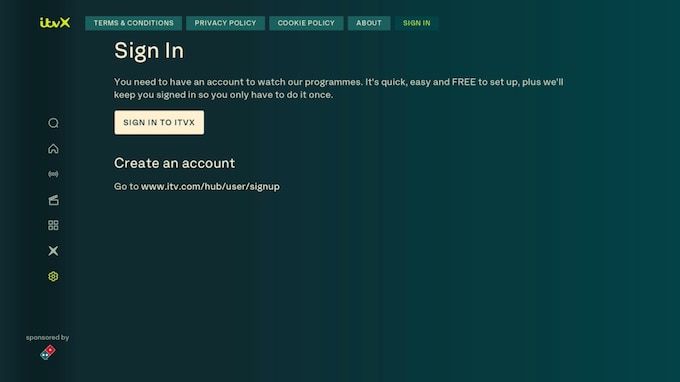Select the clapperboard film icon
Viewport: 680px width, 382px height.
[x=53, y=200]
